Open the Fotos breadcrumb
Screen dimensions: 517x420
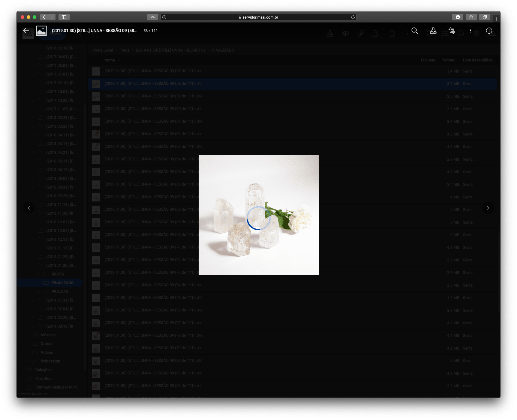tap(125, 50)
